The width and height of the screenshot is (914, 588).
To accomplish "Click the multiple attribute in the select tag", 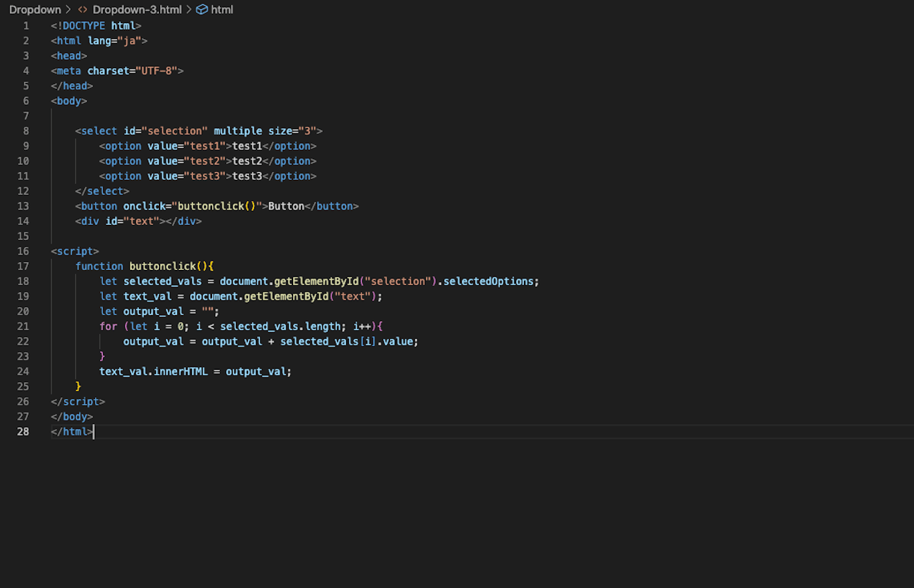I will [238, 131].
